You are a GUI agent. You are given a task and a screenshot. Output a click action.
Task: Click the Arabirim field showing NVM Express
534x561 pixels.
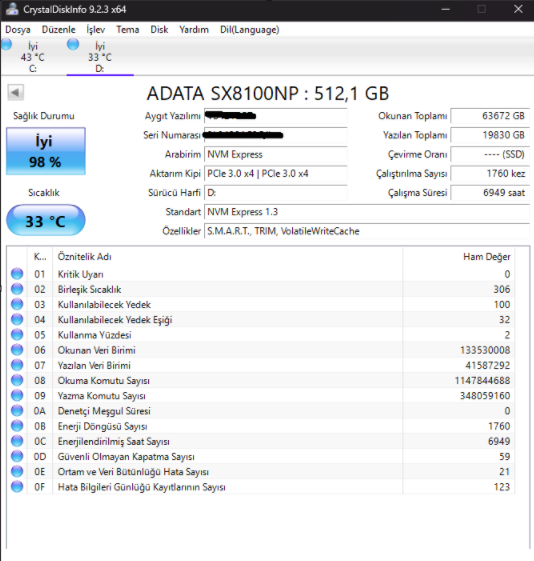pyautogui.click(x=275, y=155)
